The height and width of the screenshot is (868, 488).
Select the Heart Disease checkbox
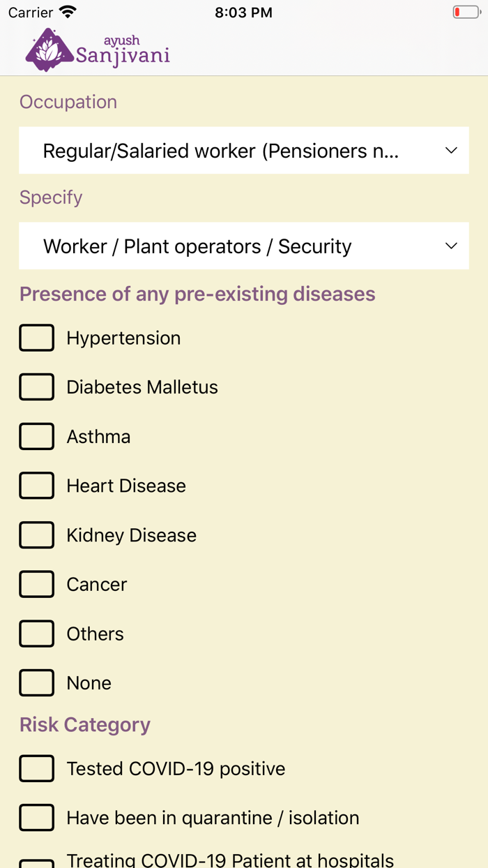pyautogui.click(x=37, y=486)
